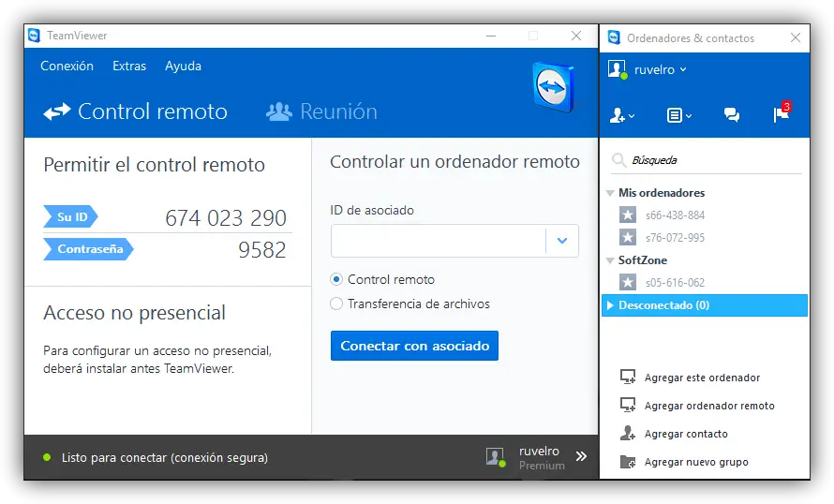This screenshot has width=834, height=504.
Task: Select computer s66-438-884
Action: (675, 215)
